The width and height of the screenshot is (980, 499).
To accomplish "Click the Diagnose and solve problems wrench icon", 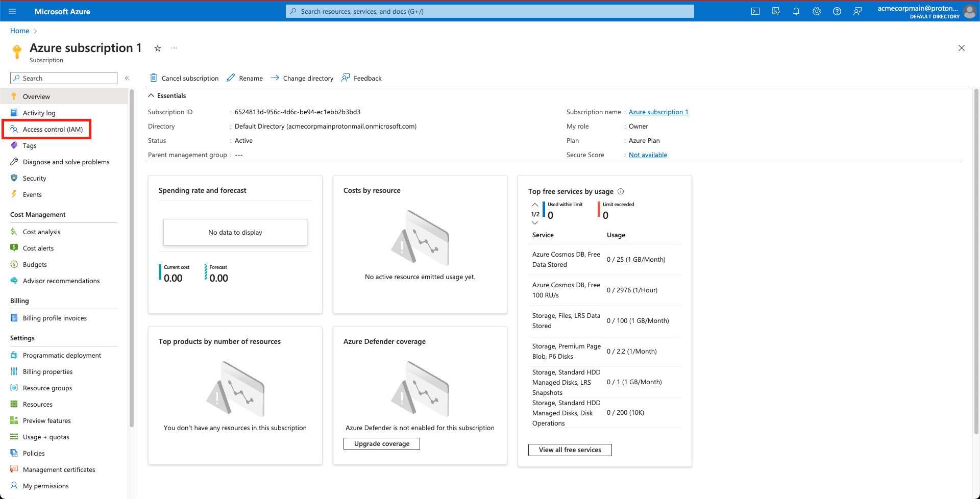I will click(x=14, y=162).
